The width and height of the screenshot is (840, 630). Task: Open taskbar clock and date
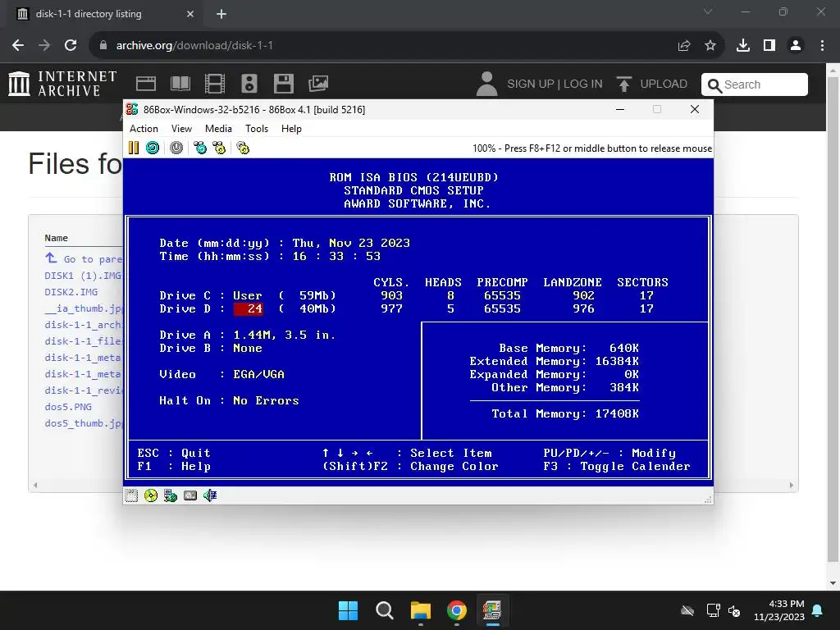[x=779, y=610]
